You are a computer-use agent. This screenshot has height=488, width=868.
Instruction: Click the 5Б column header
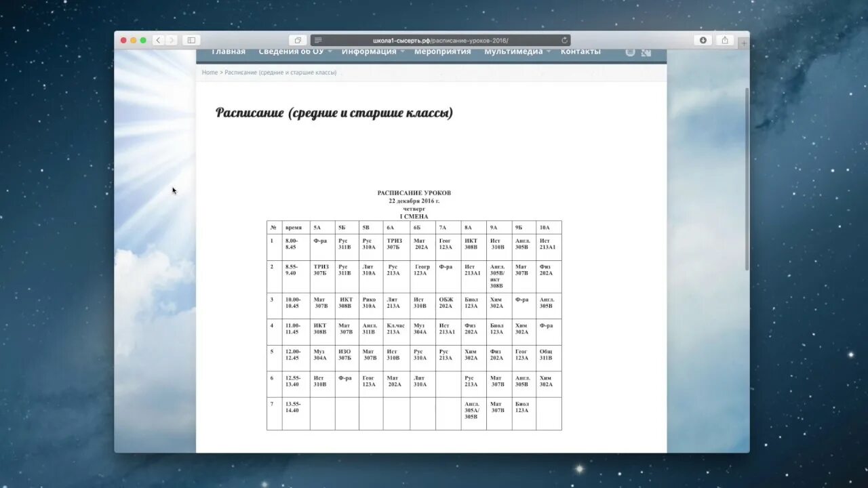coord(347,228)
